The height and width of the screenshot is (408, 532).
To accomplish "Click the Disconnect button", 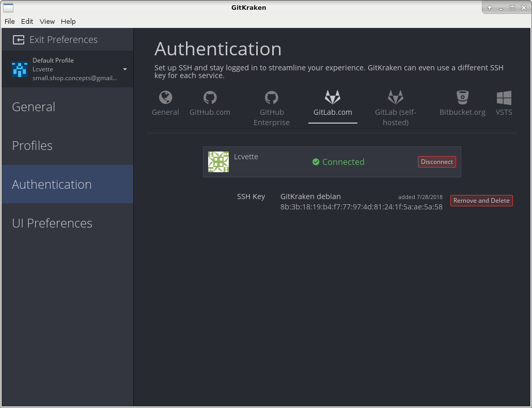I will 437,162.
